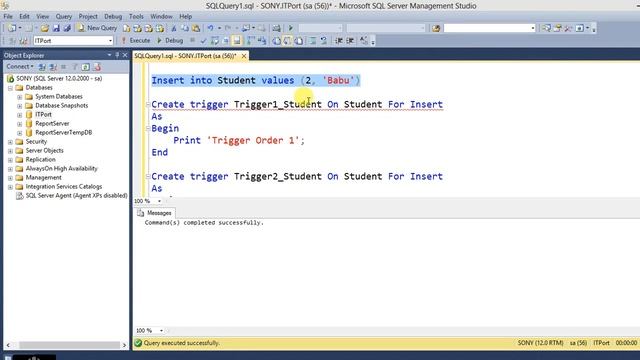The image size is (640, 360).
Task: Open the File menu
Action: [x=8, y=16]
